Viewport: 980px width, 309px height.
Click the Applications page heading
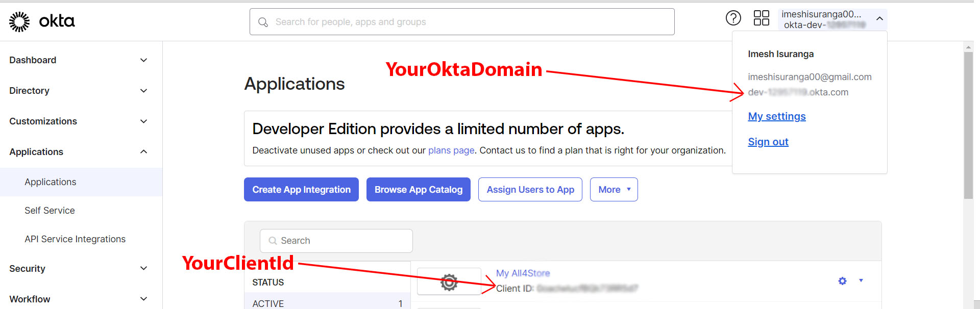click(295, 84)
